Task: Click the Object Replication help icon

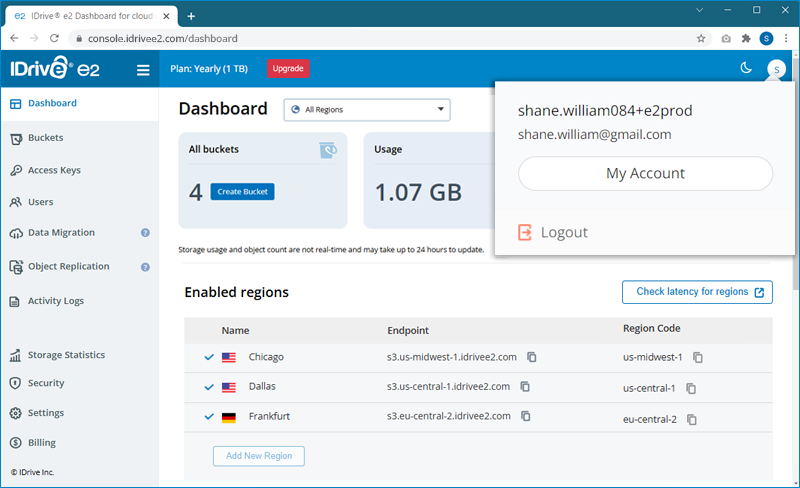Action: point(145,267)
